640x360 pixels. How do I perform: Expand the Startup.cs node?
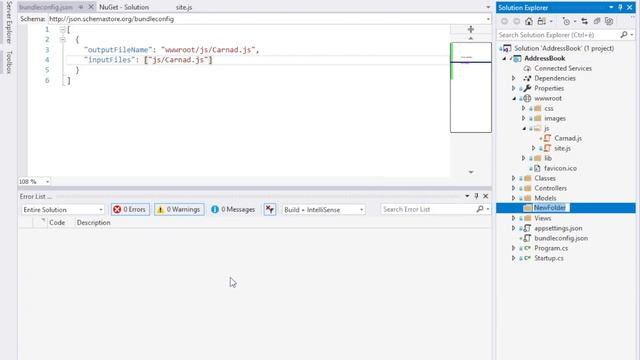pyautogui.click(x=514, y=258)
